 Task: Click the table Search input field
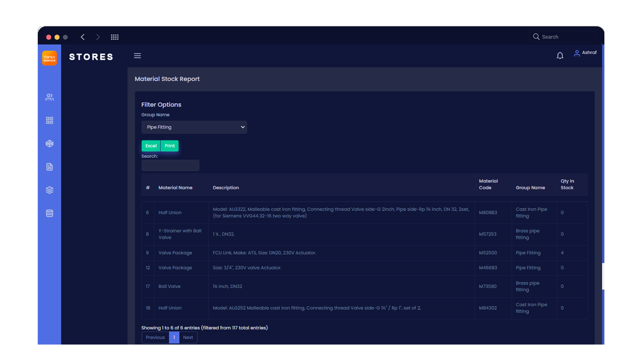coord(170,165)
